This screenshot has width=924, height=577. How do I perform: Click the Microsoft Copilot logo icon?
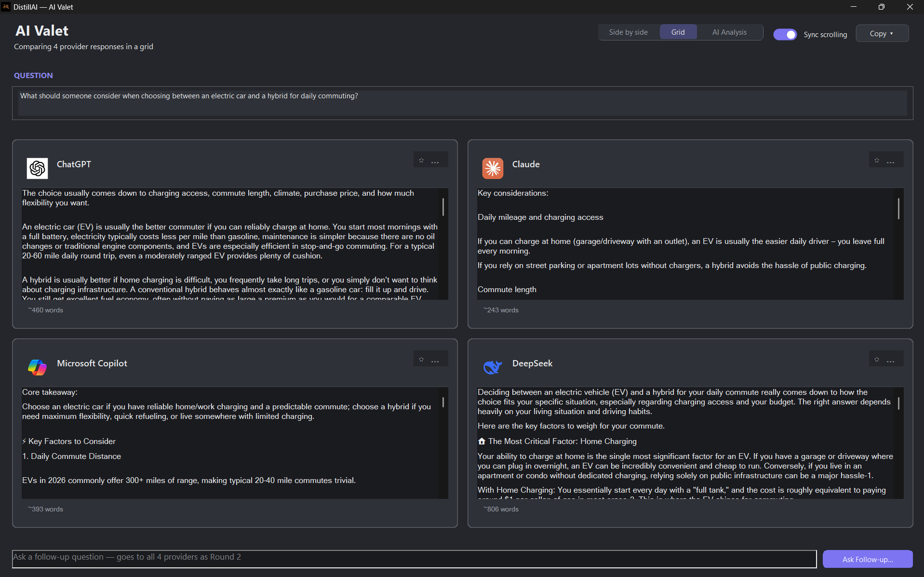37,367
